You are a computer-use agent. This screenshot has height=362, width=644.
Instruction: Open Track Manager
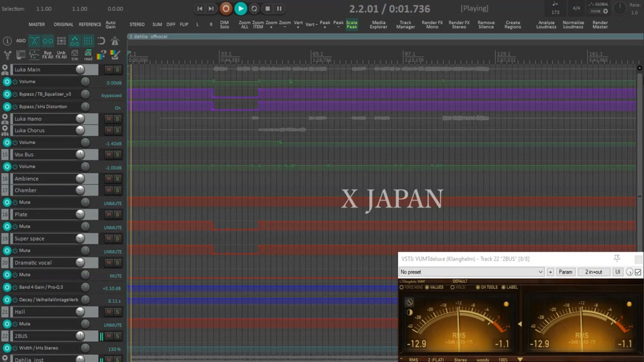[405, 25]
